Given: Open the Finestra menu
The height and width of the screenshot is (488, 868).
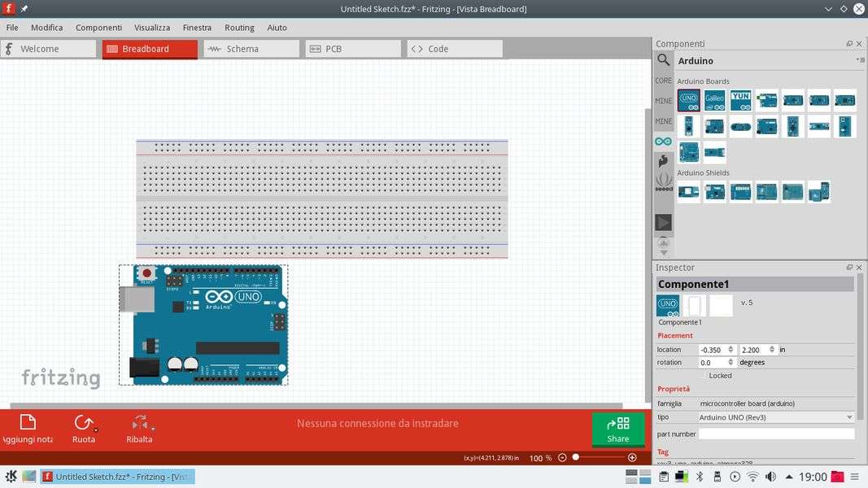Looking at the screenshot, I should tap(197, 28).
